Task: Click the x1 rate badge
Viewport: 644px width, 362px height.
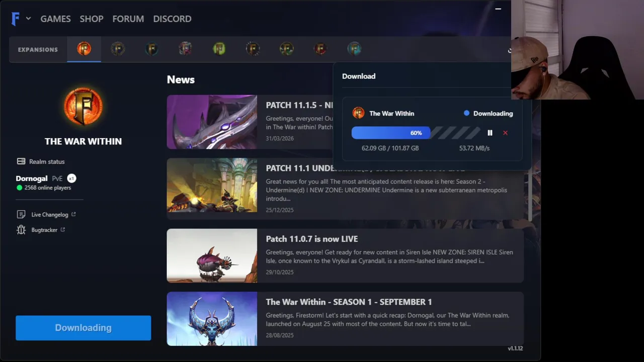Action: coord(71,178)
